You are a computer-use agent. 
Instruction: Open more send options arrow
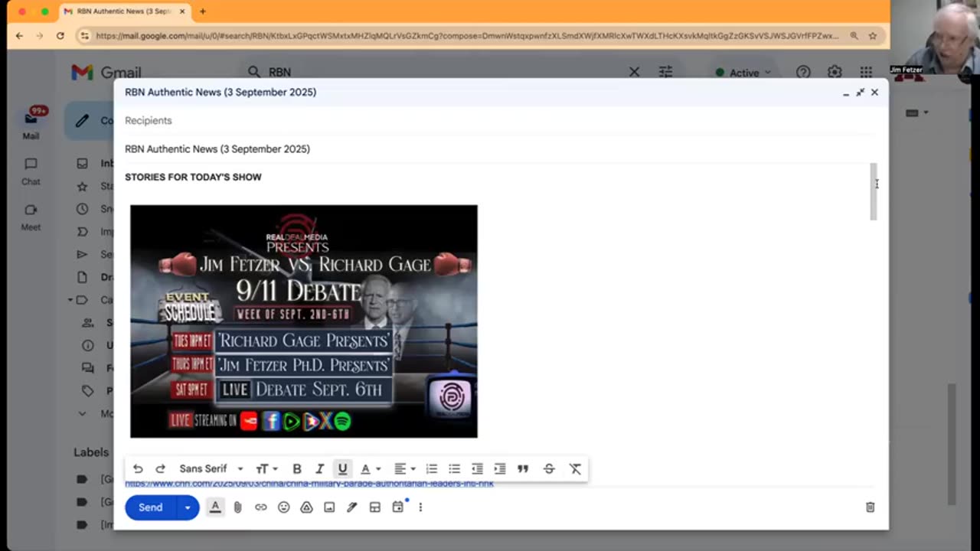(188, 507)
